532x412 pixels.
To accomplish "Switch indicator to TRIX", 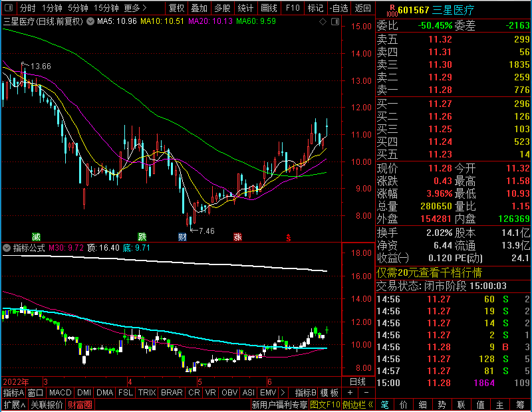I will point(147,393).
